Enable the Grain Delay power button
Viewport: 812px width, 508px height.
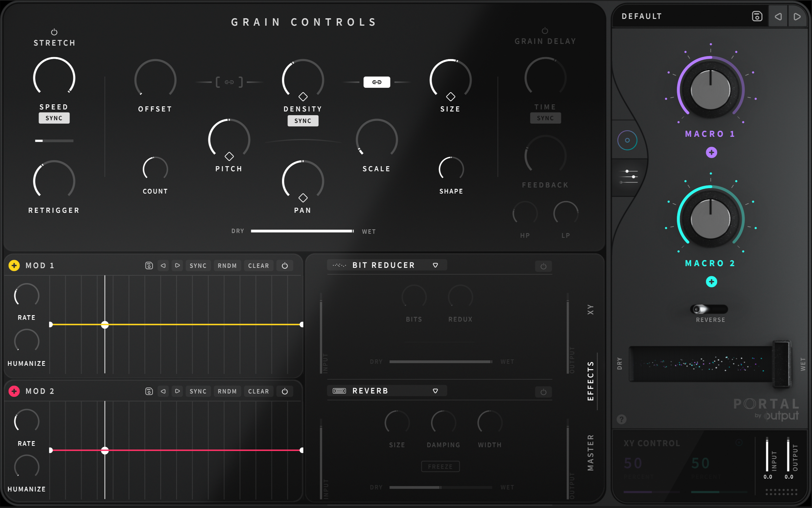[545, 31]
